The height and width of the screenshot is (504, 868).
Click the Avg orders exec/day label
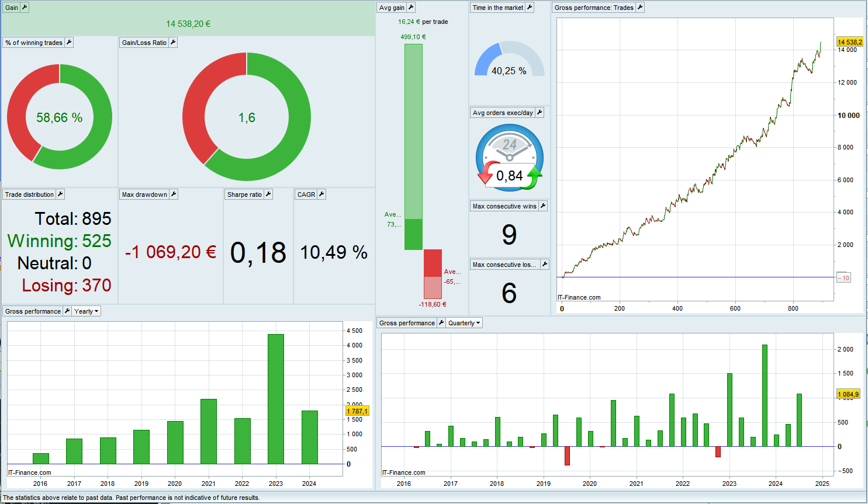point(503,113)
